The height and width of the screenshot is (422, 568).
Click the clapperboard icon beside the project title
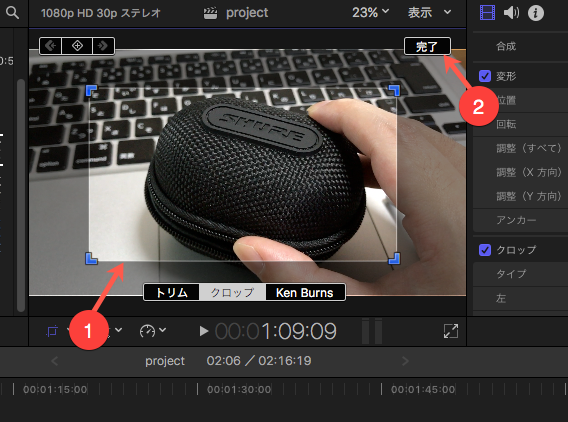click(210, 13)
